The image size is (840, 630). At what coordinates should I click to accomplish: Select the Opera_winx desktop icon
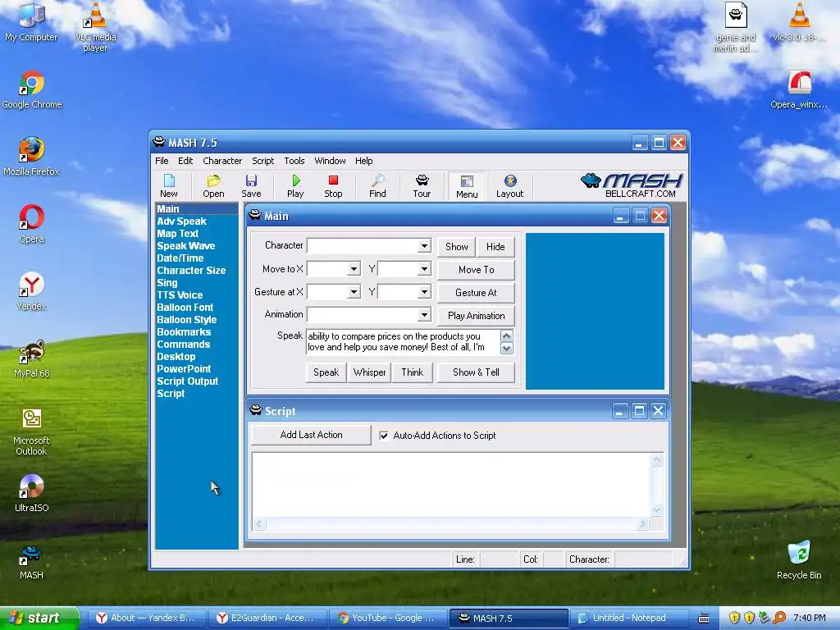pyautogui.click(x=799, y=90)
